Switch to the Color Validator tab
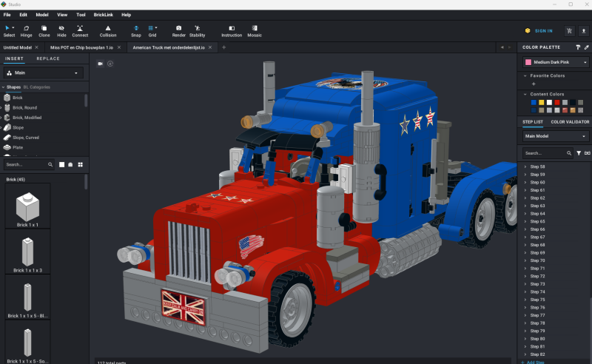Screen dimensions: 592x364 (x=570, y=121)
